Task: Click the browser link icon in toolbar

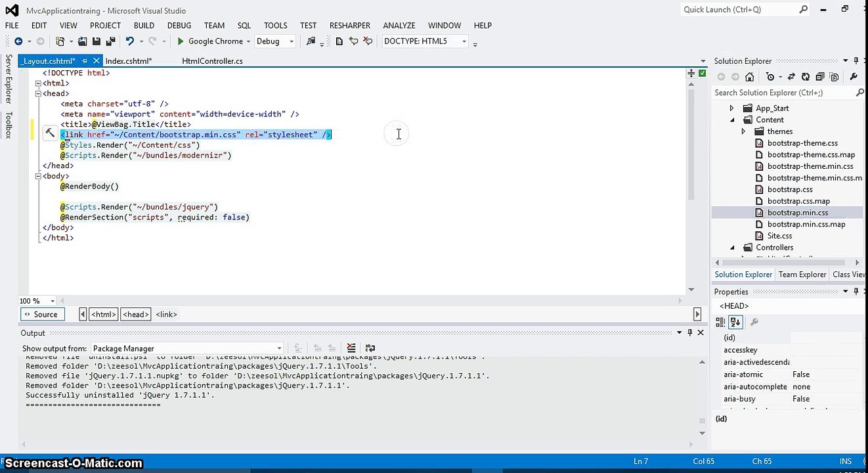Action: [x=311, y=41]
